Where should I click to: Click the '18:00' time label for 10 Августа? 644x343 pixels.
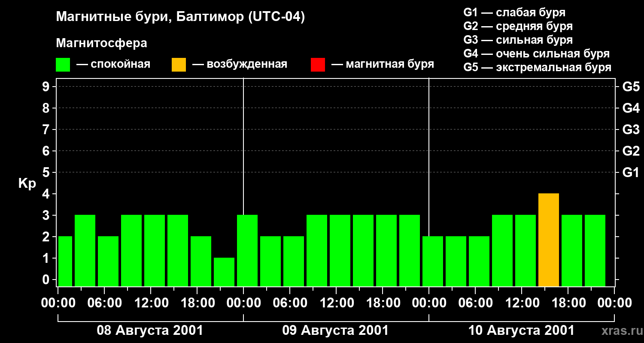click(x=568, y=303)
